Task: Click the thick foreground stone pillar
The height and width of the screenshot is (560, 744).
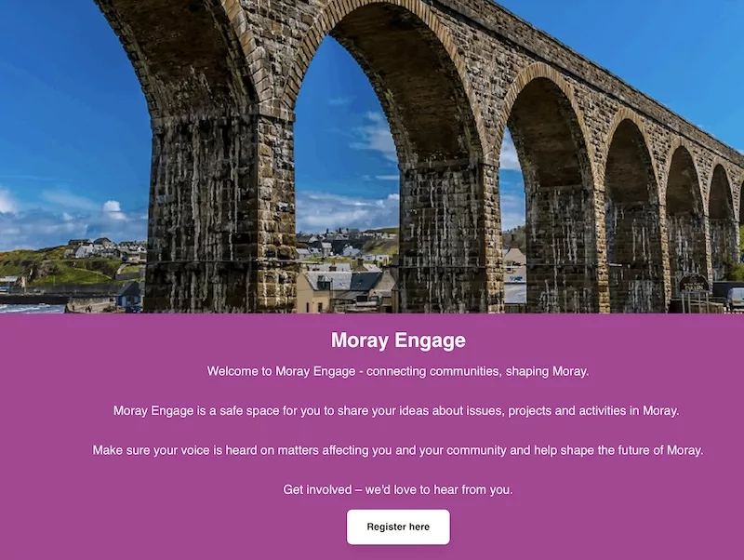Action: 220,214
